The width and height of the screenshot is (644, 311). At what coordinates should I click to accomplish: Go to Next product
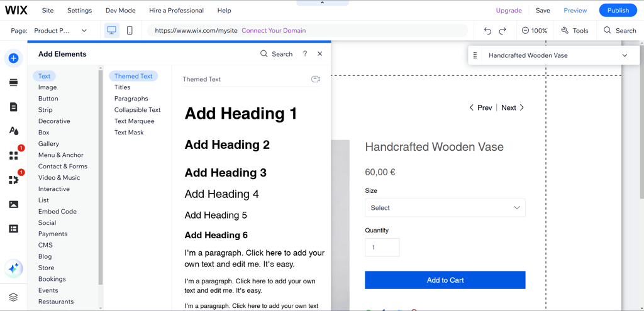[x=513, y=107]
